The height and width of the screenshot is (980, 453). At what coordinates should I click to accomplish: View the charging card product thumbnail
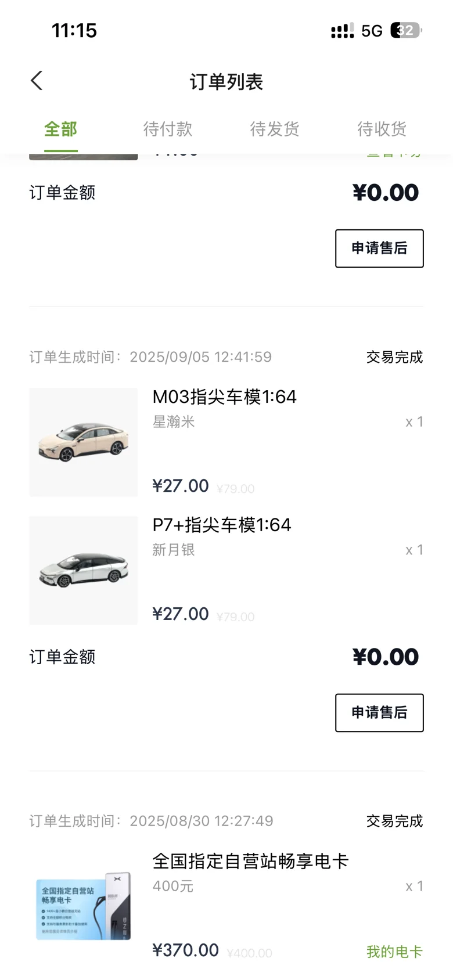click(x=84, y=906)
